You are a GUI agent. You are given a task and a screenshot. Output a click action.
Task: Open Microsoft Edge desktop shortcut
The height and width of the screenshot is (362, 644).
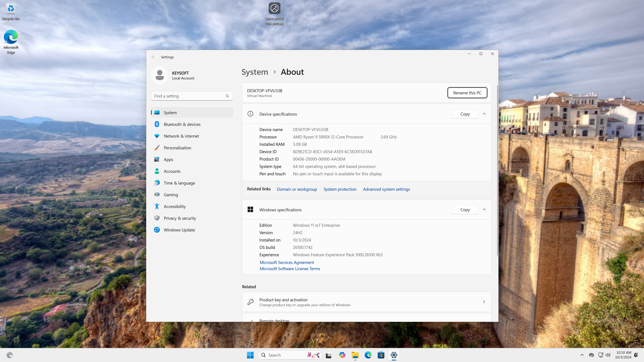click(x=11, y=42)
